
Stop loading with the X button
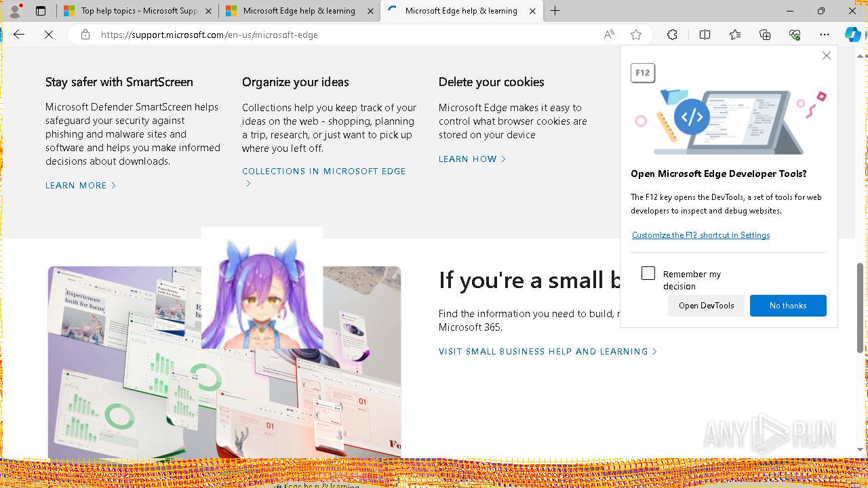49,35
